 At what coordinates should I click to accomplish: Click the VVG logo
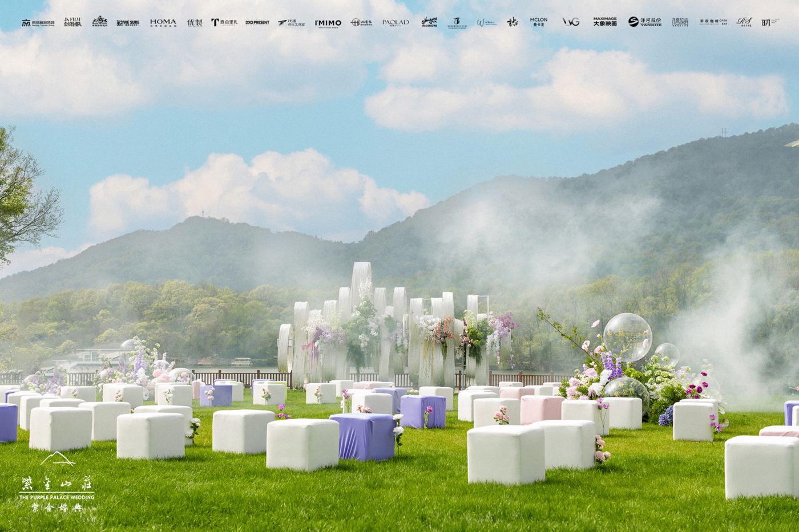[571, 22]
